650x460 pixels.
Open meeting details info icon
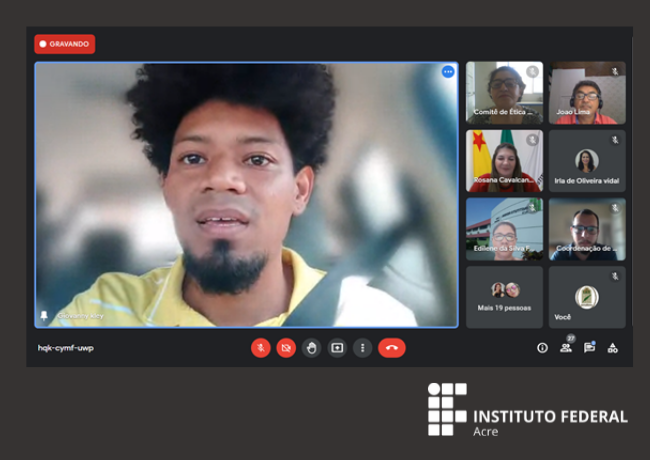[x=542, y=348]
